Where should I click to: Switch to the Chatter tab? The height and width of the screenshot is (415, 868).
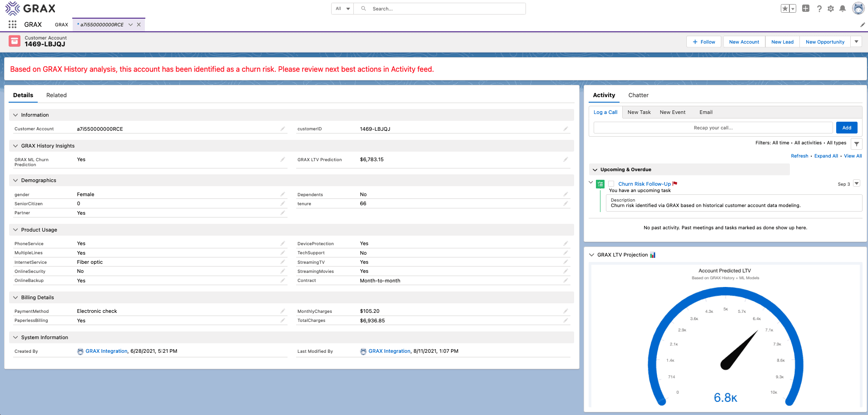(x=638, y=95)
